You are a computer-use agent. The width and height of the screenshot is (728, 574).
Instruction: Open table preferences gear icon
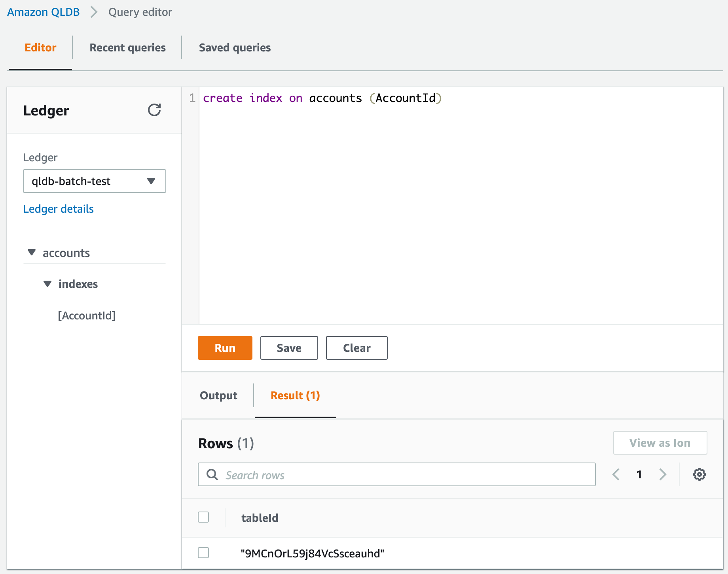[699, 474]
